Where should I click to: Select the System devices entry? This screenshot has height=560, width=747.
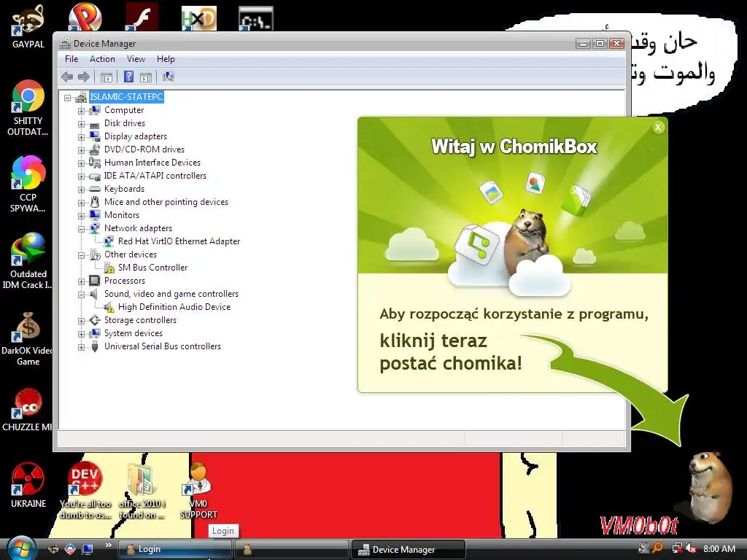(133, 333)
